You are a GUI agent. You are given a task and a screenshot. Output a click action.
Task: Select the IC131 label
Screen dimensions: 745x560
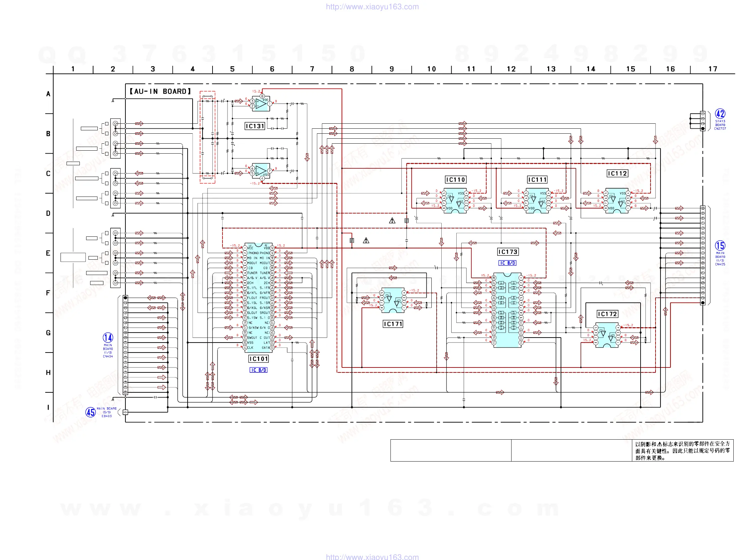pyautogui.click(x=255, y=126)
